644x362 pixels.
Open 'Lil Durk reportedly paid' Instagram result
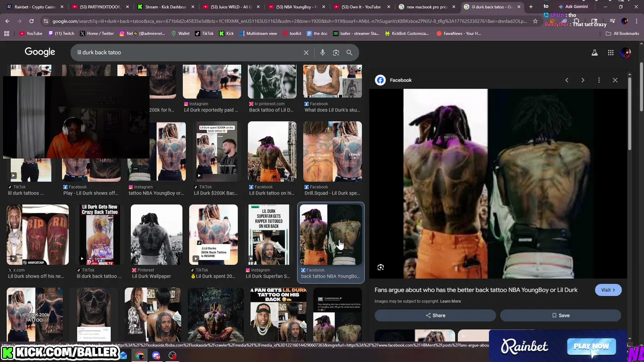click(212, 89)
